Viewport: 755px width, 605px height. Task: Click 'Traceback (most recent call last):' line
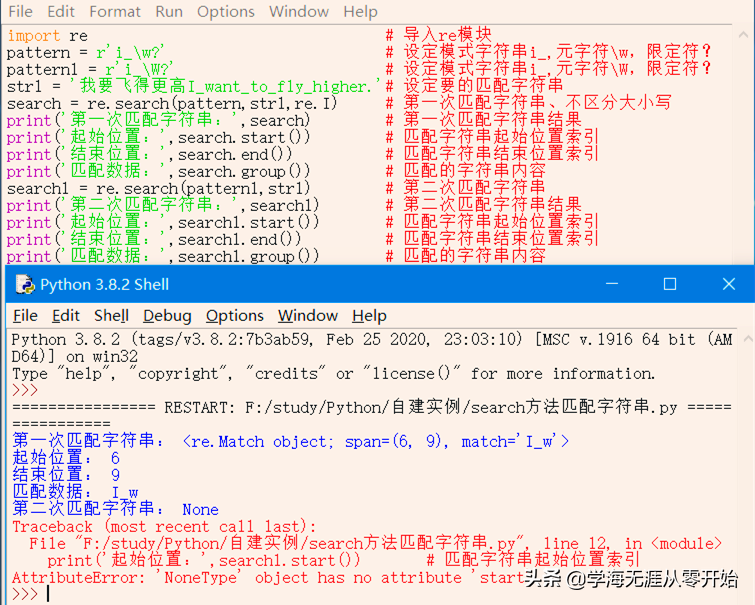coord(164,526)
